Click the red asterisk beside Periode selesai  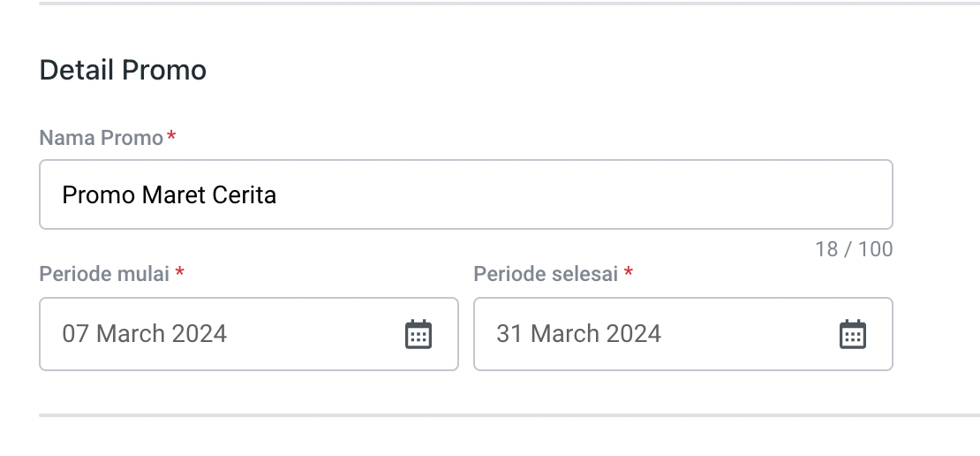629,272
